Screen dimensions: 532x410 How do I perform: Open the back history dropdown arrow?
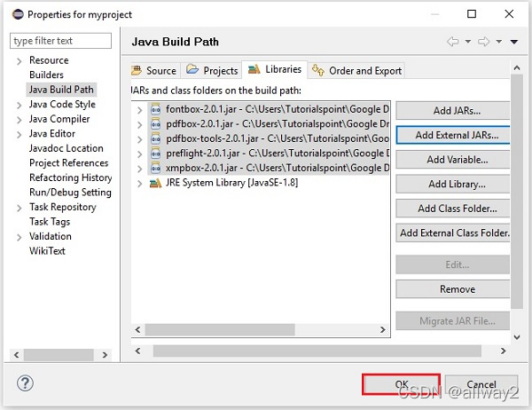click(x=468, y=42)
